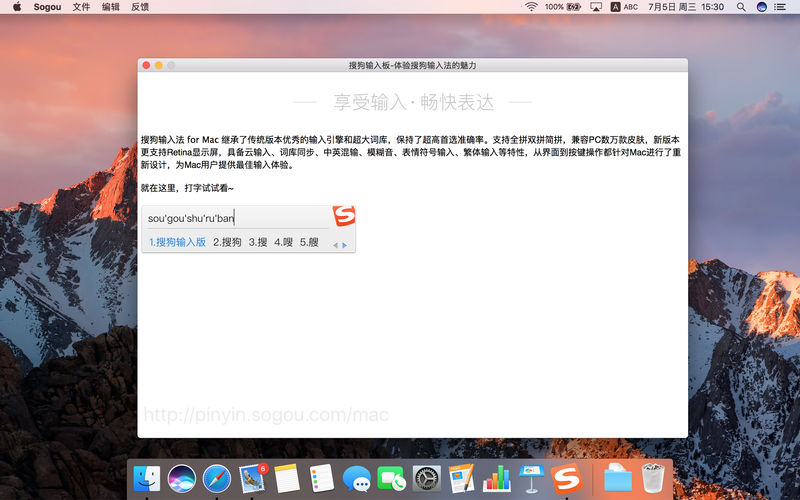The width and height of the screenshot is (800, 500).
Task: Open Finder from the Dock
Action: point(146,479)
